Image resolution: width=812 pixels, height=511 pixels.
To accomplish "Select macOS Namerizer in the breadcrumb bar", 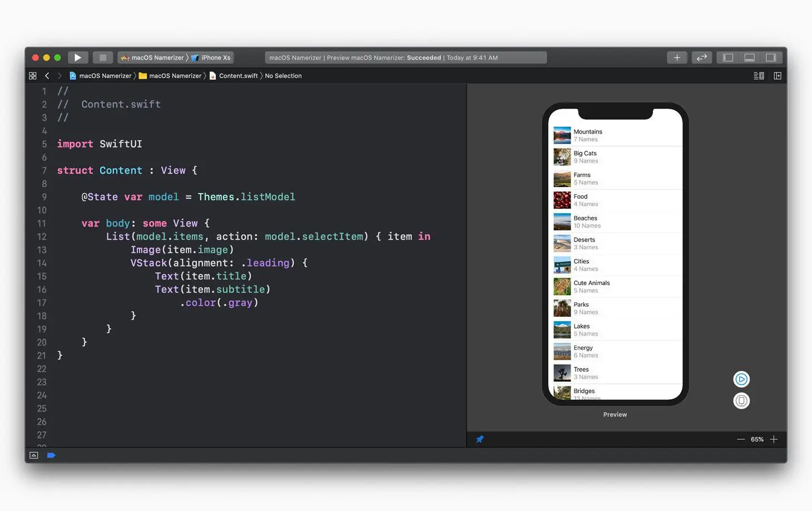I will pyautogui.click(x=173, y=76).
